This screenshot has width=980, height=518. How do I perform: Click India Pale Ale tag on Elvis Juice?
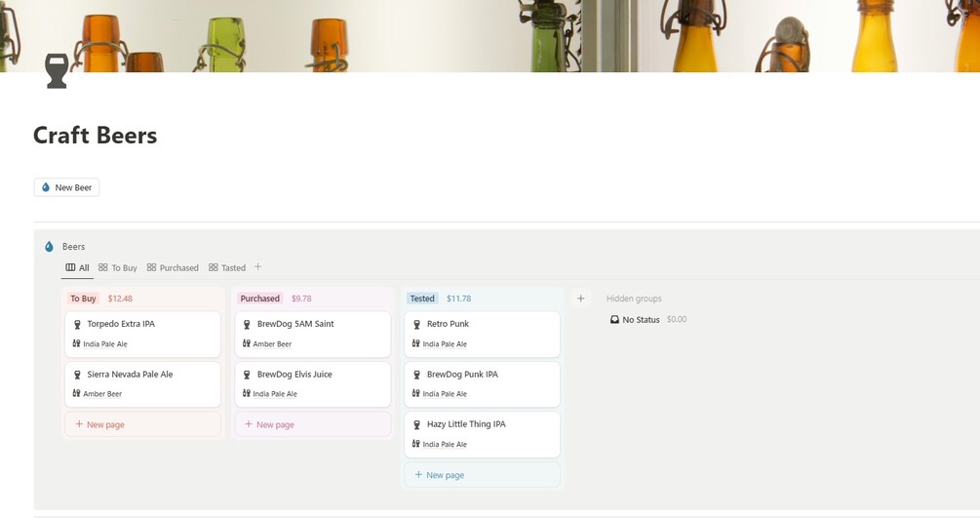pos(275,394)
